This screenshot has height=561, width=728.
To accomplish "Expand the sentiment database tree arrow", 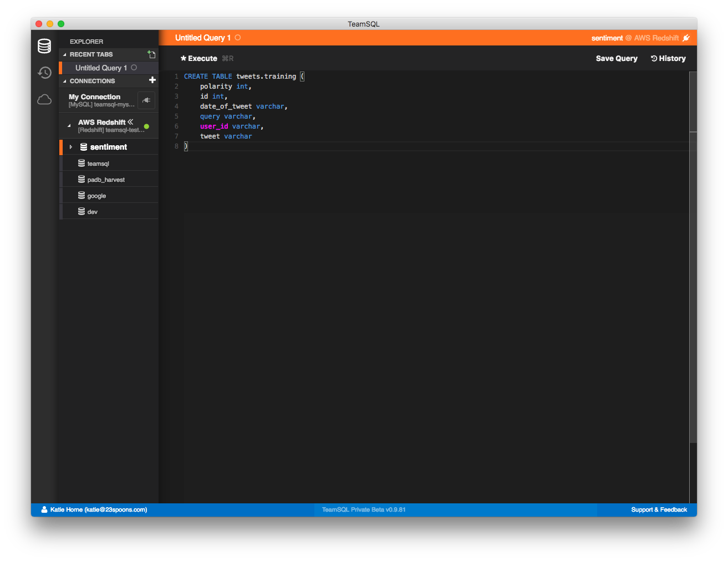I will click(70, 147).
